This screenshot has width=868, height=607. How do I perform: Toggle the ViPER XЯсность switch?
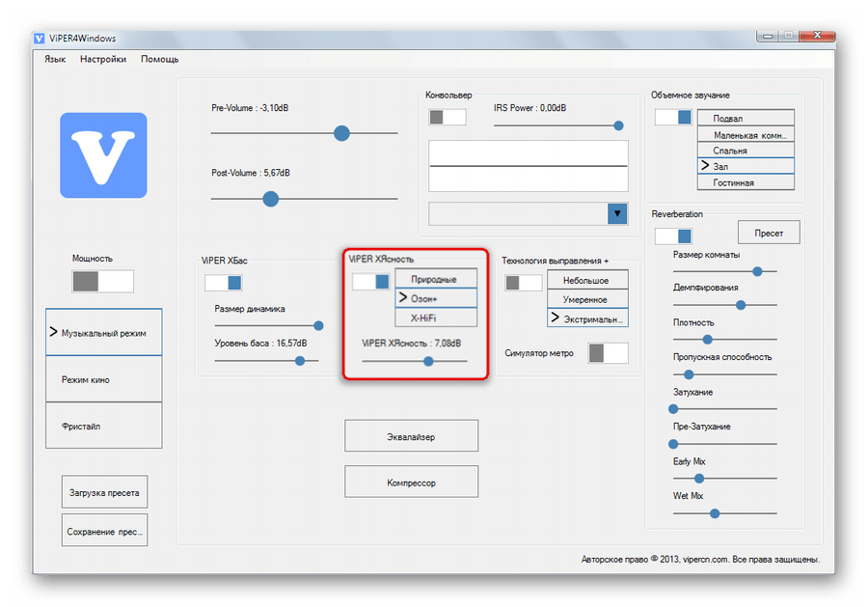point(370,281)
